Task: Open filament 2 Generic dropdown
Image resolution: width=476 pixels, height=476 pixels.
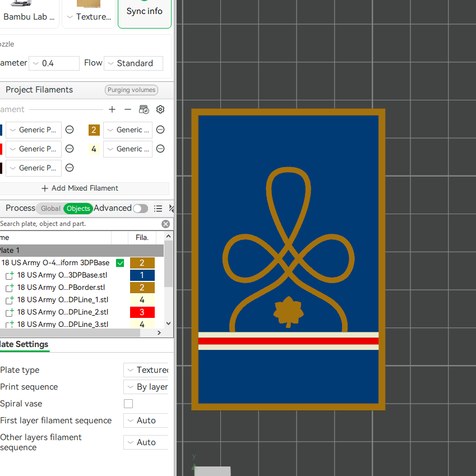Action: click(x=128, y=130)
